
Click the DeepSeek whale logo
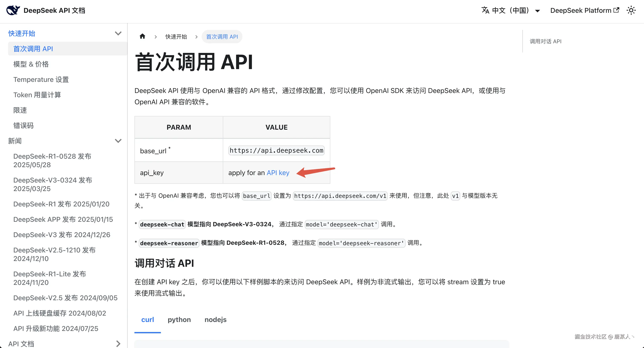[x=13, y=10]
